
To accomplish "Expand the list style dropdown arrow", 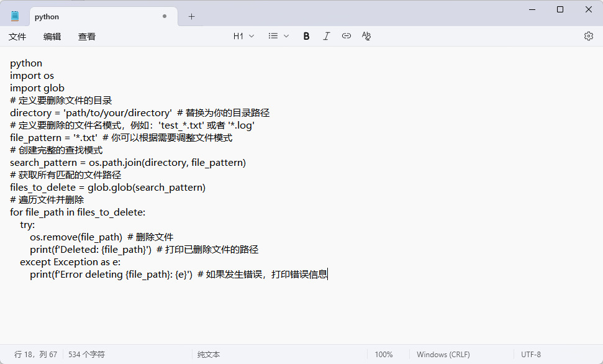I will click(x=286, y=36).
